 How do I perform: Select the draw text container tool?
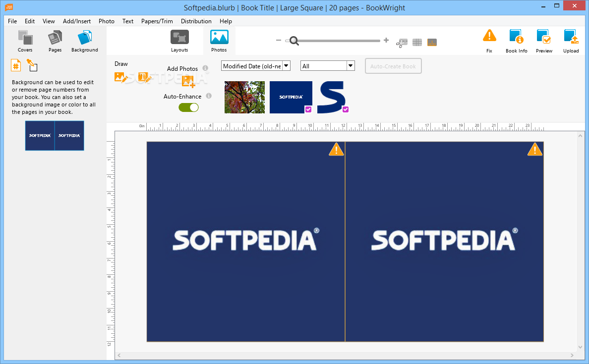(x=144, y=77)
